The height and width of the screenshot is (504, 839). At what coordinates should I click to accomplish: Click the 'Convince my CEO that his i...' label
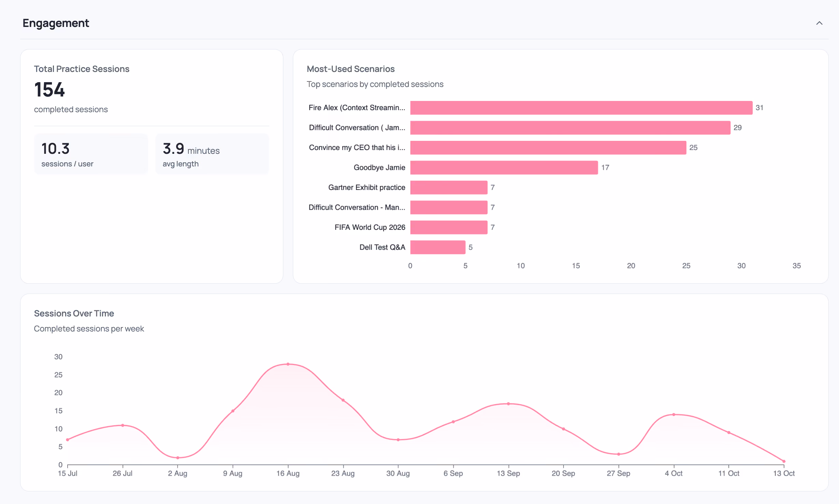pos(357,148)
